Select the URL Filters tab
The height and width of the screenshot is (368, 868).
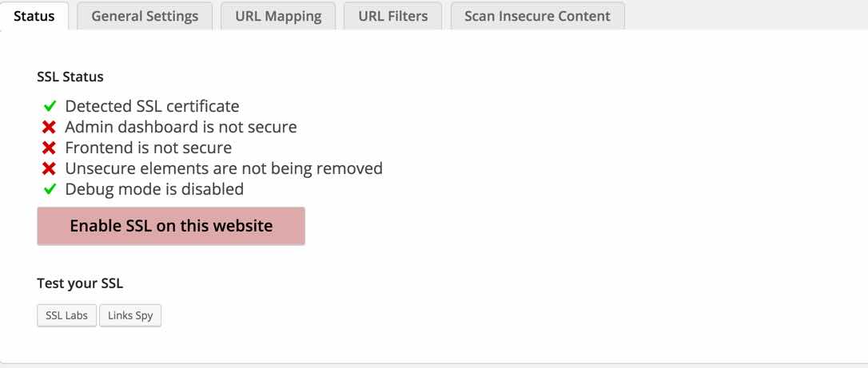coord(392,16)
